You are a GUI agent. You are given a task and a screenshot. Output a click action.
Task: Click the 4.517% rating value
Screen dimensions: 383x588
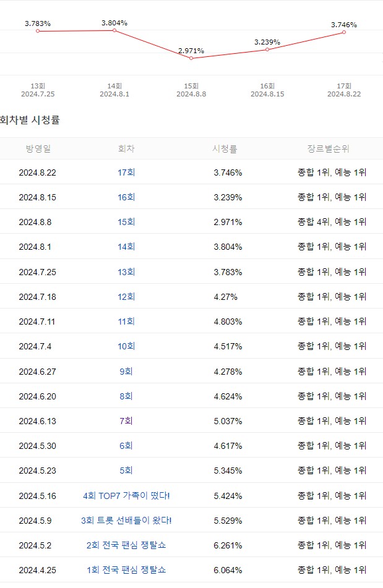tap(228, 346)
